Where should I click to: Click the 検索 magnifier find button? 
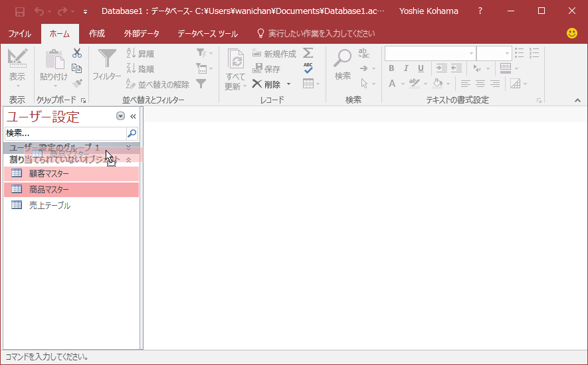pos(343,64)
